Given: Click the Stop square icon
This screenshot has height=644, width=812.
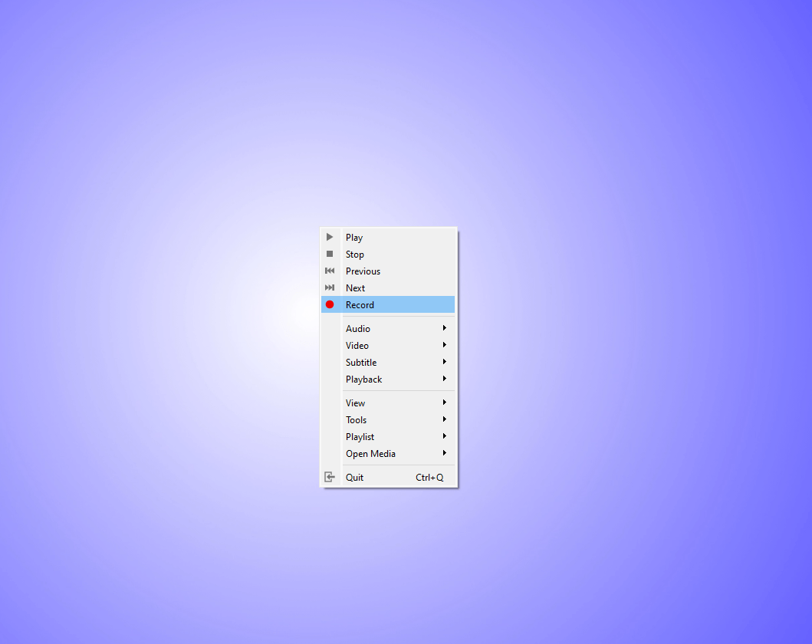Looking at the screenshot, I should (330, 254).
